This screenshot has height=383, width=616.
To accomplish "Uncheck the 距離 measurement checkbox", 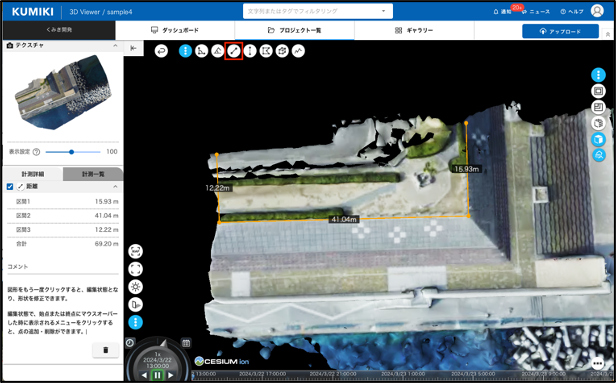I will coord(10,187).
